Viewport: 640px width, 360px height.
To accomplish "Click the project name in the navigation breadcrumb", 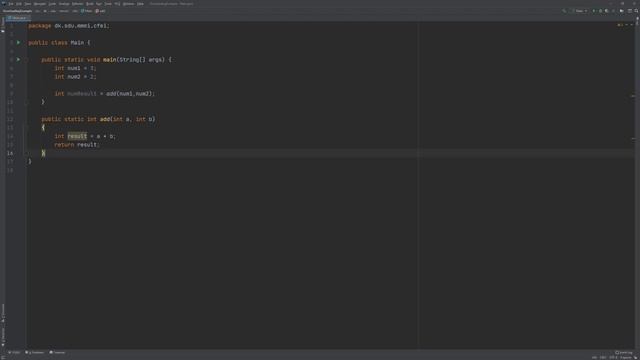I will pos(17,11).
